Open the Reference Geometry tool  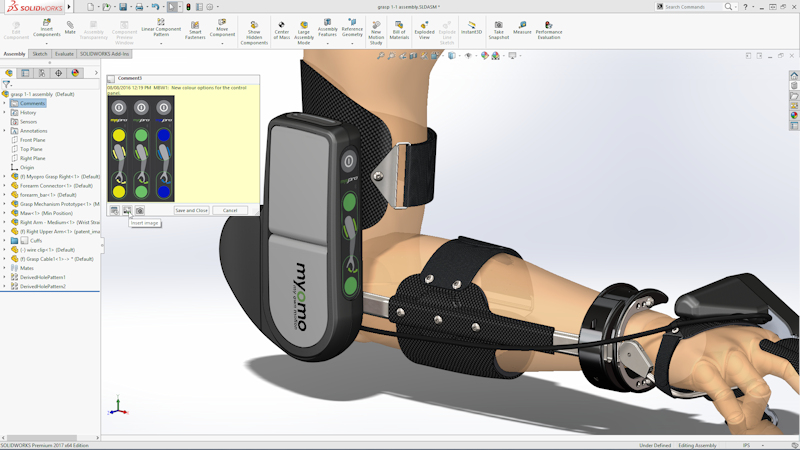coord(352,29)
